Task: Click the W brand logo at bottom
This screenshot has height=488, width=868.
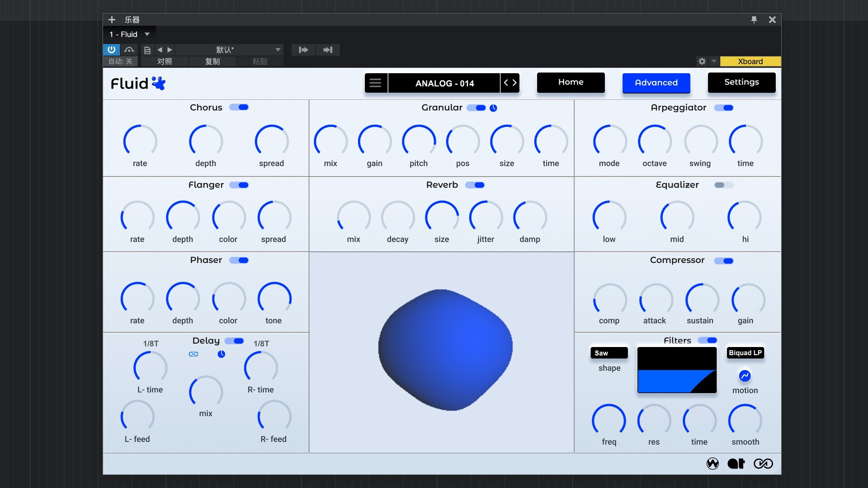Action: click(712, 464)
